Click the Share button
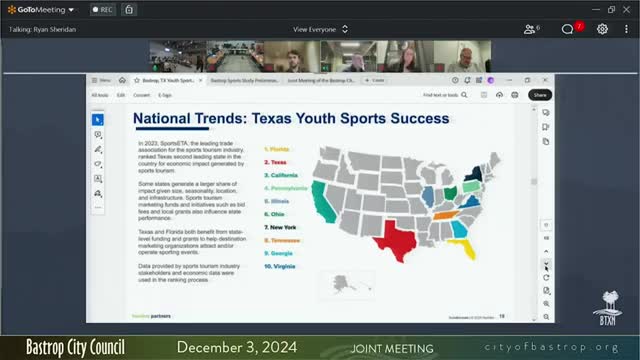Image resolution: width=640 pixels, height=360 pixels. 540,95
